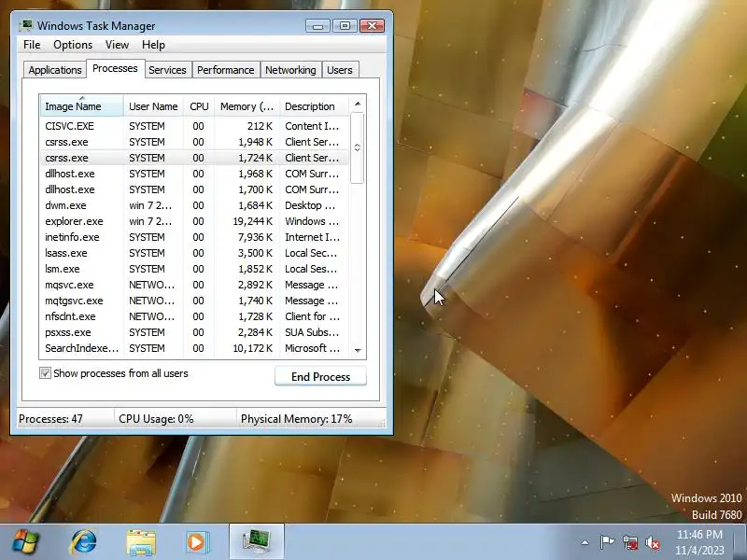Open the File menu
Viewport: 747px width, 560px height.
tap(32, 45)
